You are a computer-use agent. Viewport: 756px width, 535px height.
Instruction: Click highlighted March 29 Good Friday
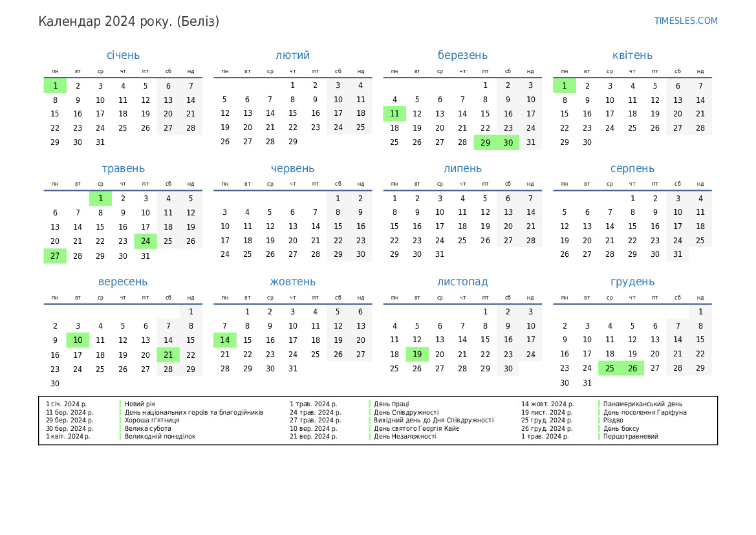[x=485, y=142]
